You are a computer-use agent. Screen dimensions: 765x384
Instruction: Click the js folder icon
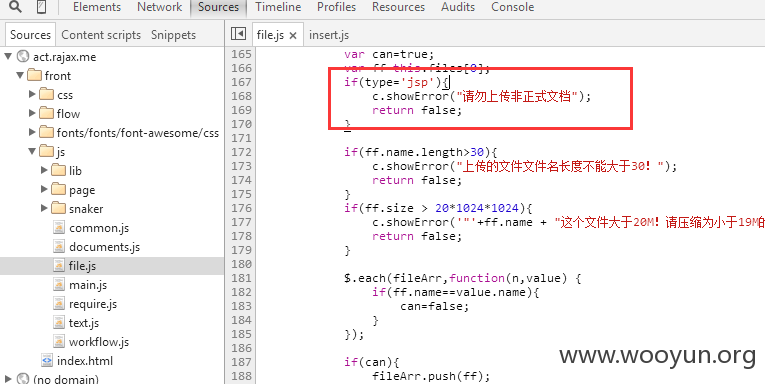46,151
